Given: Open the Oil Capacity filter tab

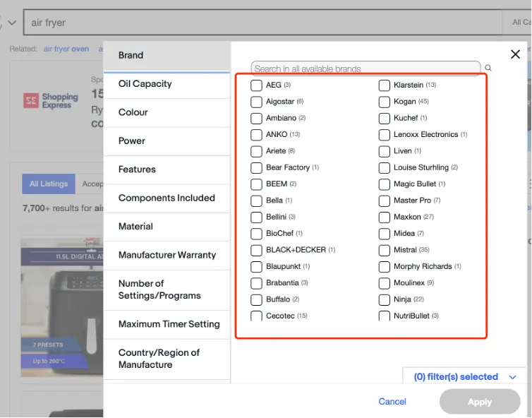Looking at the screenshot, I should tap(167, 84).
